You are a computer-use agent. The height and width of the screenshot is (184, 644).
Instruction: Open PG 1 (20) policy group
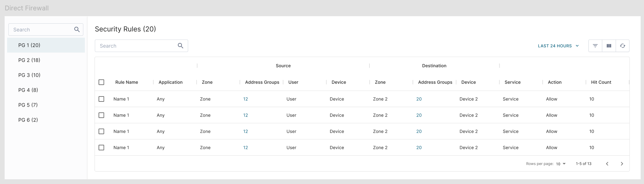point(29,45)
